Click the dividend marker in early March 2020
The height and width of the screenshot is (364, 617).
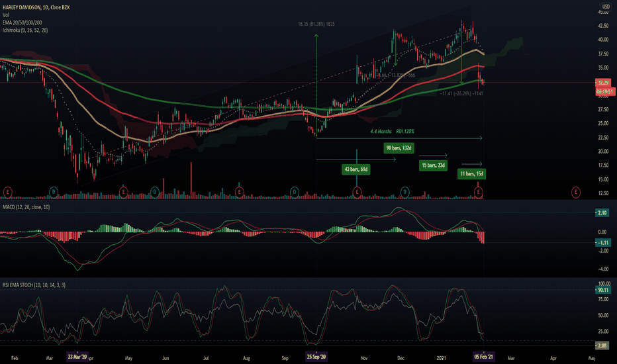[x=54, y=193]
